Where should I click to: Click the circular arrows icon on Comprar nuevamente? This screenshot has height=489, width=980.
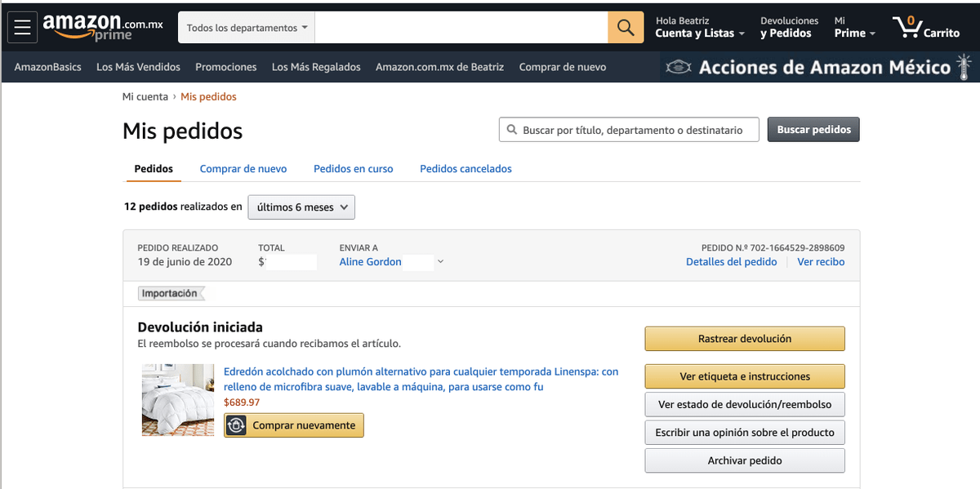[237, 425]
